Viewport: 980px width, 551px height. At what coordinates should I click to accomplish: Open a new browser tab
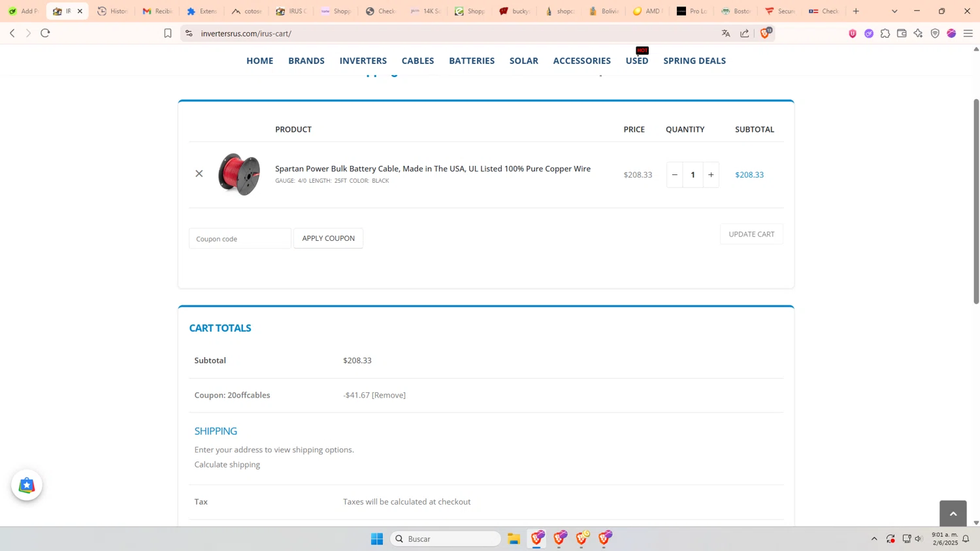coord(856,11)
